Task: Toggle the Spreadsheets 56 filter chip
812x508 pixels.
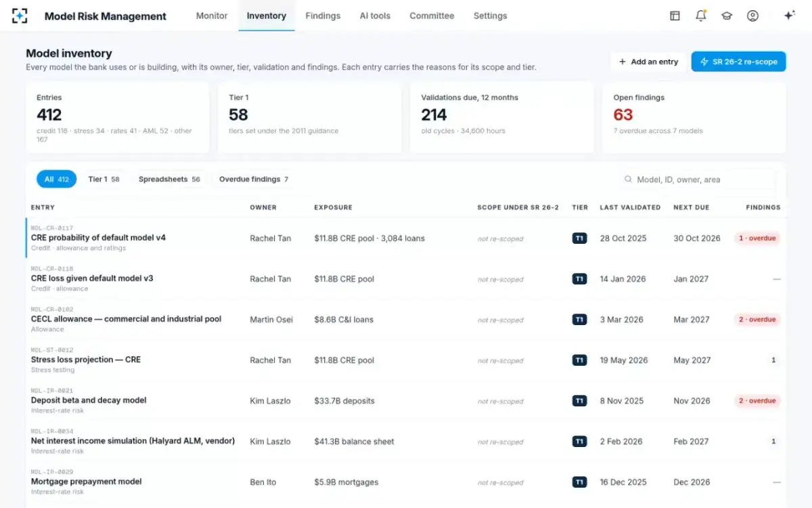Action: tap(169, 179)
